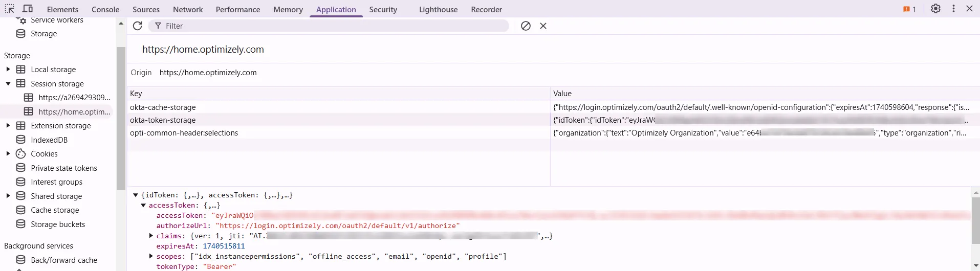This screenshot has width=980, height=271.
Task: Click the IndexedDB database icon
Action: (21, 140)
